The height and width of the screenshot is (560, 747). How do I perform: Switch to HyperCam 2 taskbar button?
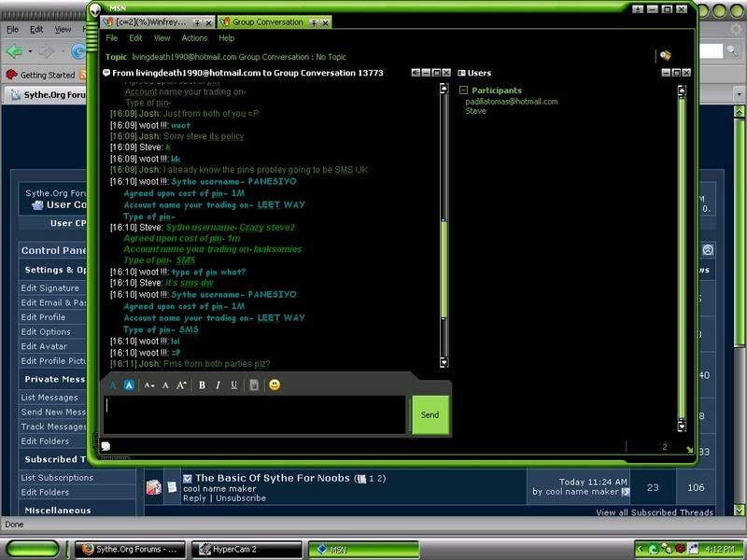point(247,549)
